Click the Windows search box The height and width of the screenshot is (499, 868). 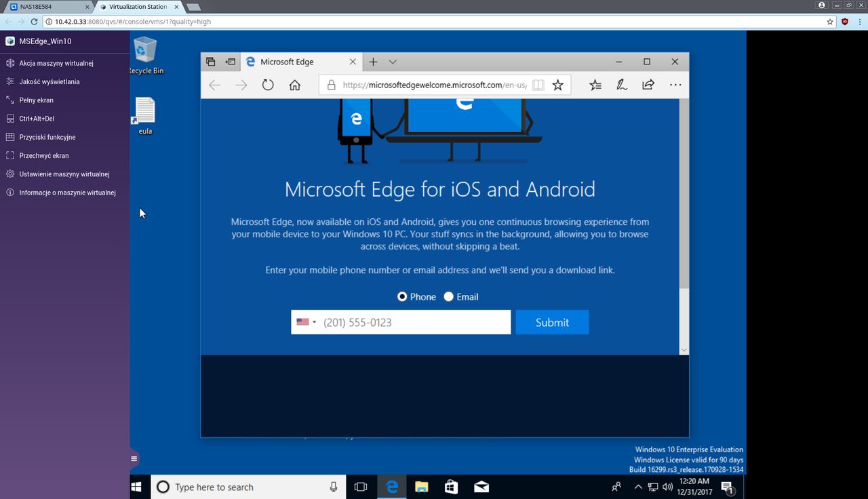(x=248, y=487)
